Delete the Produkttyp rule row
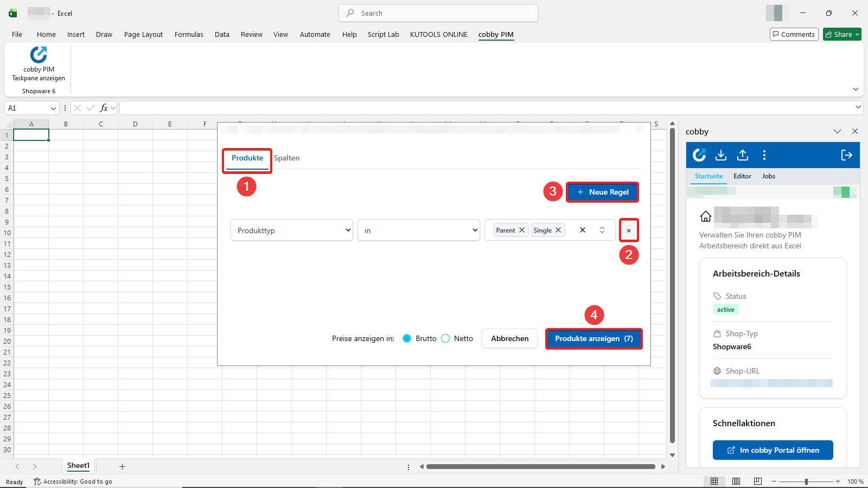 (629, 230)
